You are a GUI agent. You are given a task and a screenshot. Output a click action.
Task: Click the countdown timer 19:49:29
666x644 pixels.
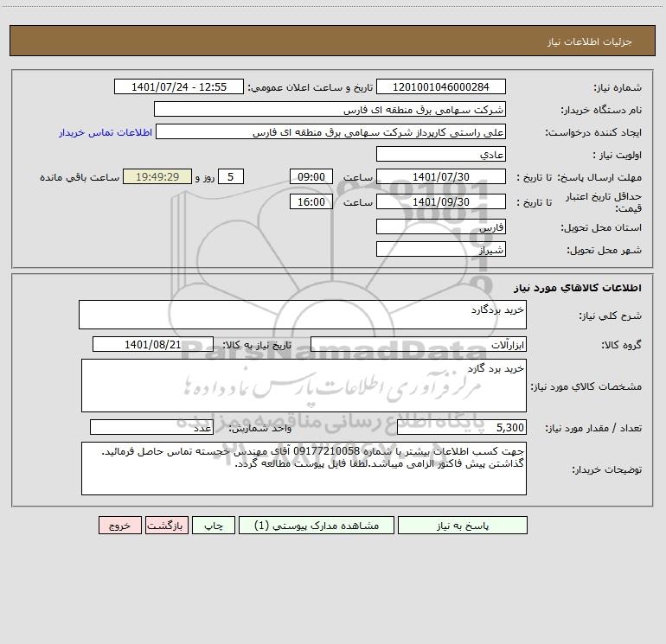tap(157, 176)
